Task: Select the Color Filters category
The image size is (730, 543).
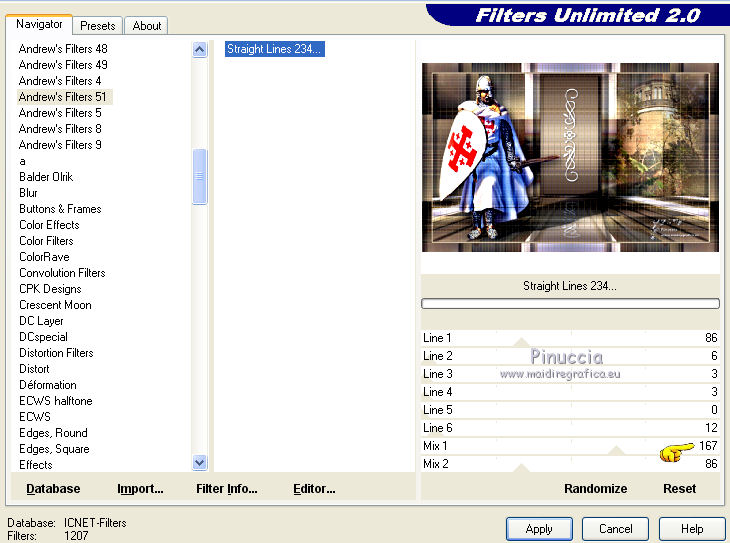Action: [47, 241]
